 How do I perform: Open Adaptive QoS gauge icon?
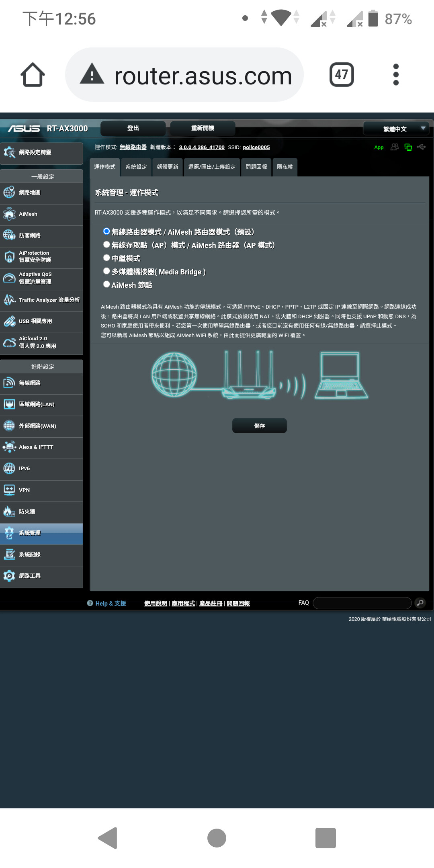[9, 278]
